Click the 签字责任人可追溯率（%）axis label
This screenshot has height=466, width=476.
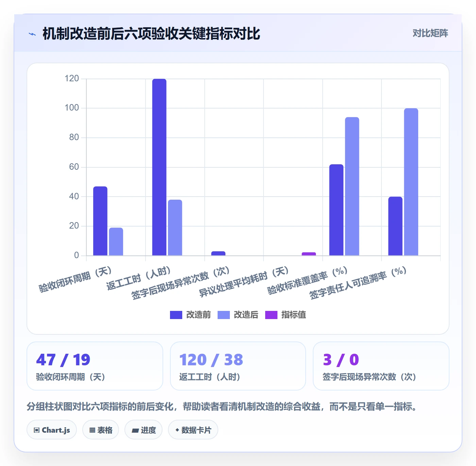pyautogui.click(x=358, y=283)
